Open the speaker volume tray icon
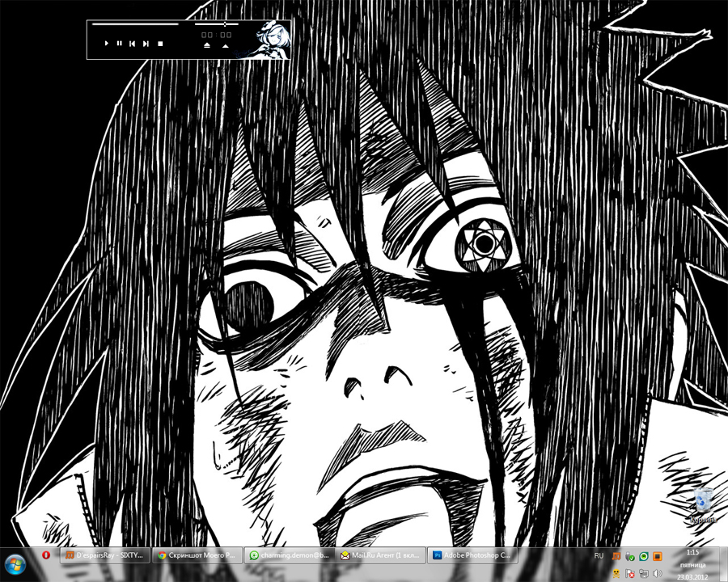The height and width of the screenshot is (582, 728). 658,574
